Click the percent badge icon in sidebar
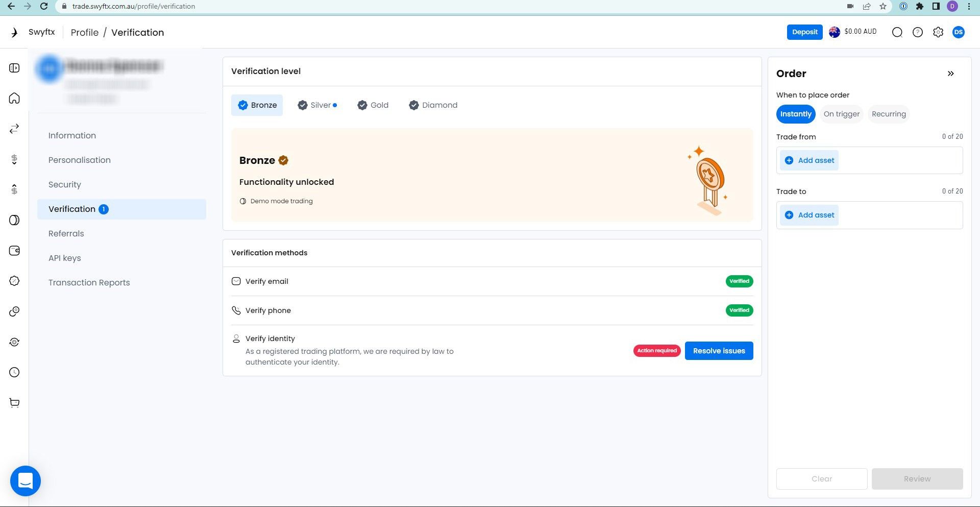 click(x=14, y=281)
